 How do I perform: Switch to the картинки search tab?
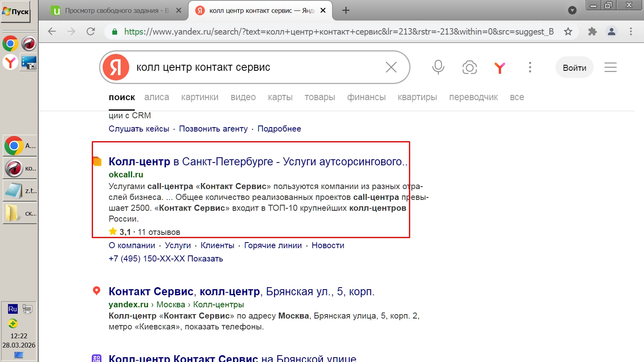pyautogui.click(x=200, y=97)
